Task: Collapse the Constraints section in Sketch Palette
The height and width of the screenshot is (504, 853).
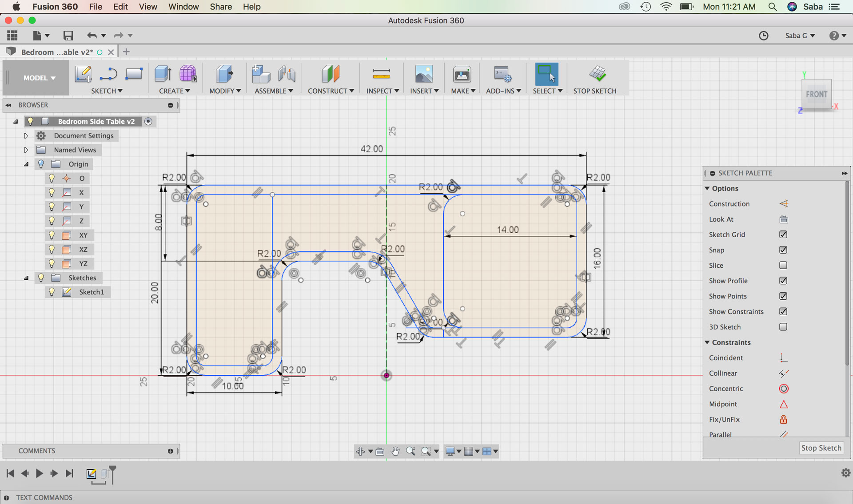Action: pyautogui.click(x=707, y=342)
